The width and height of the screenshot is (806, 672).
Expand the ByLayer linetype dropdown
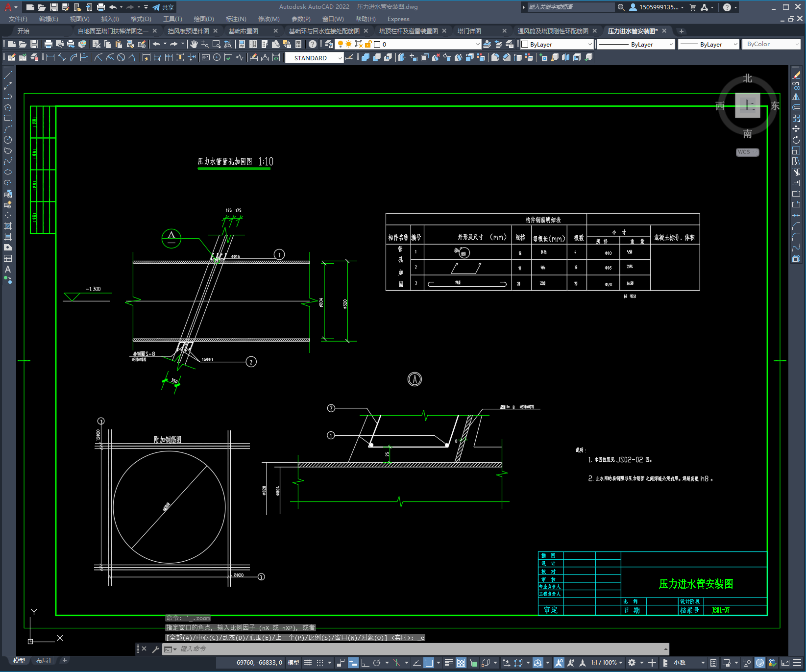636,44
